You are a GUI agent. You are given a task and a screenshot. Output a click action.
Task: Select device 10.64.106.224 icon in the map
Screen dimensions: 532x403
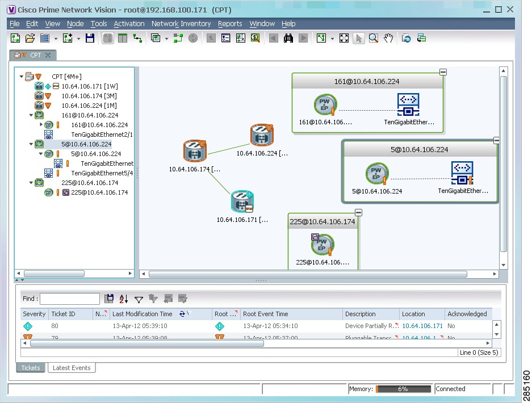(x=262, y=135)
